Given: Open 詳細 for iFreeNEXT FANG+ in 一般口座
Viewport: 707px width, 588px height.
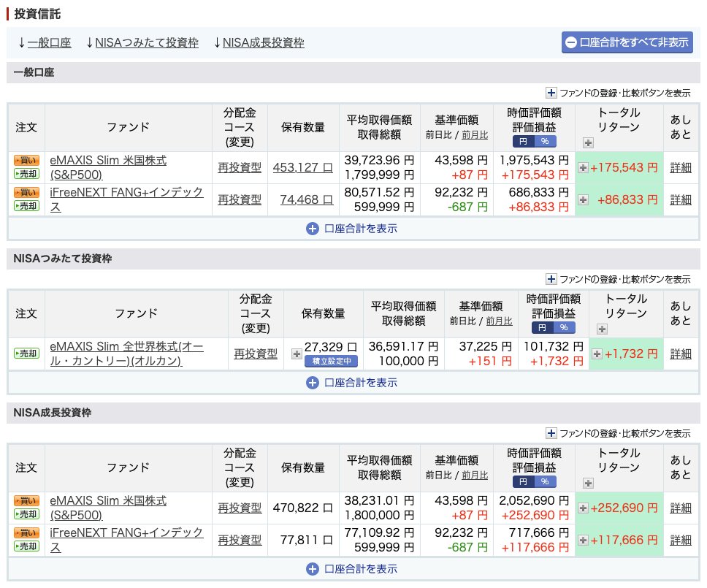Looking at the screenshot, I should (681, 199).
